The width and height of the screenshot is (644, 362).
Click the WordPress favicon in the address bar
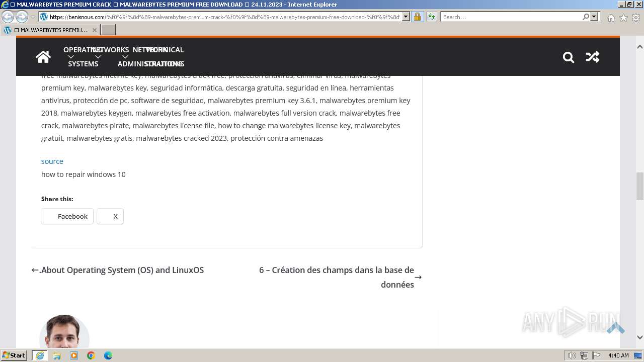pyautogui.click(x=44, y=17)
